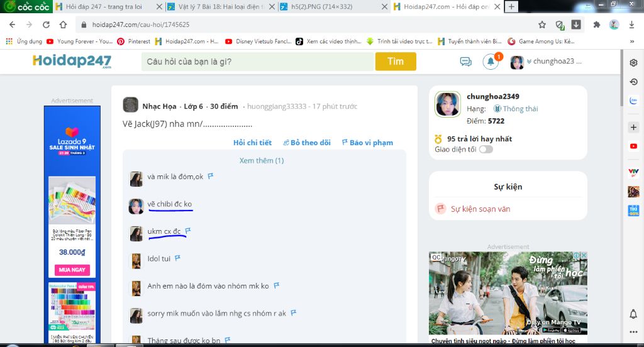
Task: Expand earlier comments via 'Xem thêm (1)'
Action: (262, 160)
